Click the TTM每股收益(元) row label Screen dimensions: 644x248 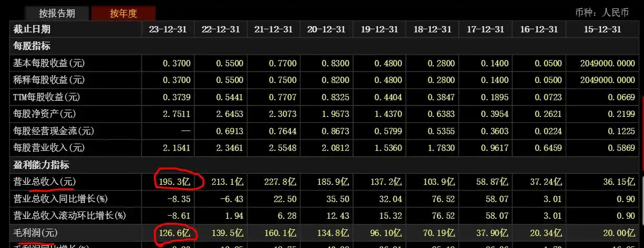(47, 97)
